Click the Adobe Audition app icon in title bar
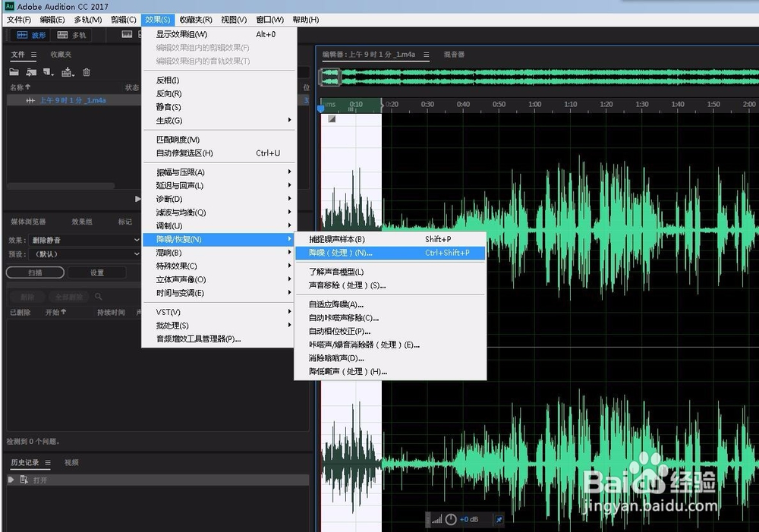Image resolution: width=759 pixels, height=532 pixels. click(9, 6)
